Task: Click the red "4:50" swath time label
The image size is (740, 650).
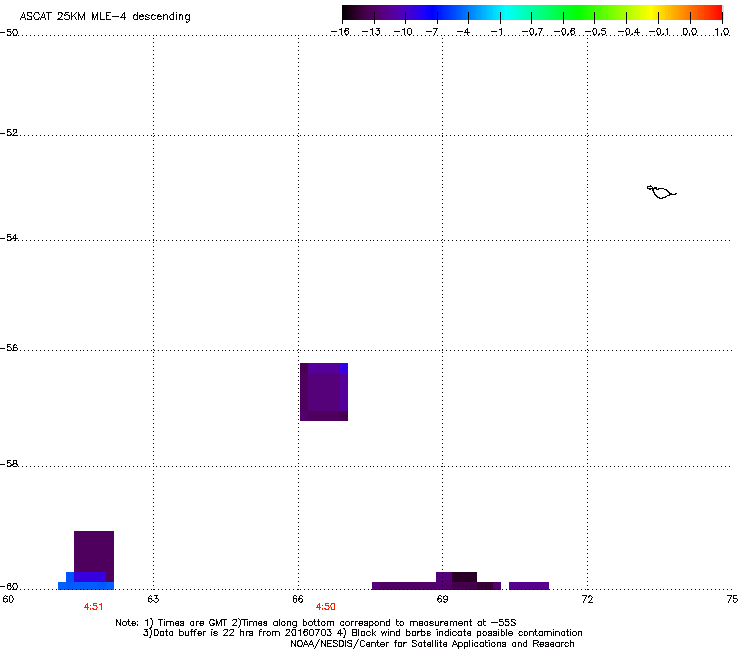Action: coord(326,607)
